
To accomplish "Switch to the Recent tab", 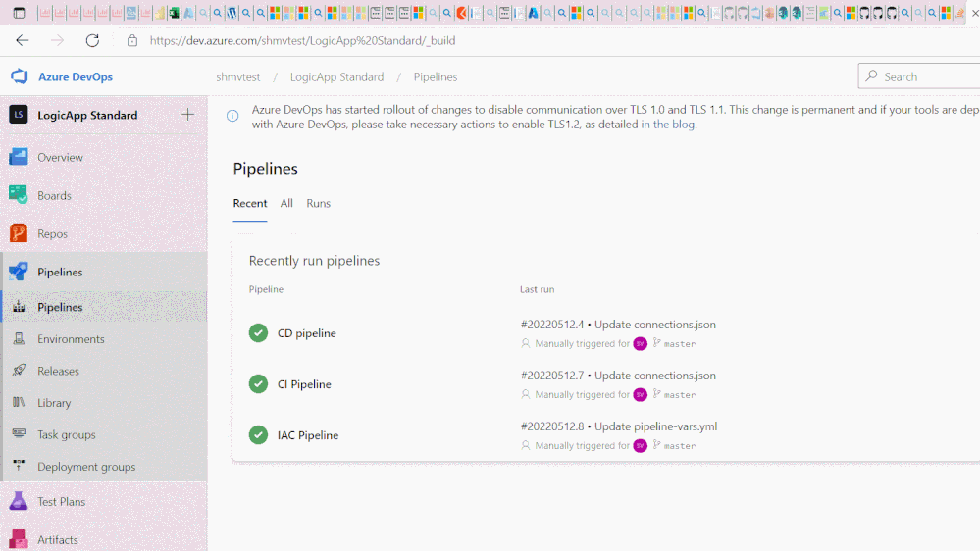I will coord(250,203).
